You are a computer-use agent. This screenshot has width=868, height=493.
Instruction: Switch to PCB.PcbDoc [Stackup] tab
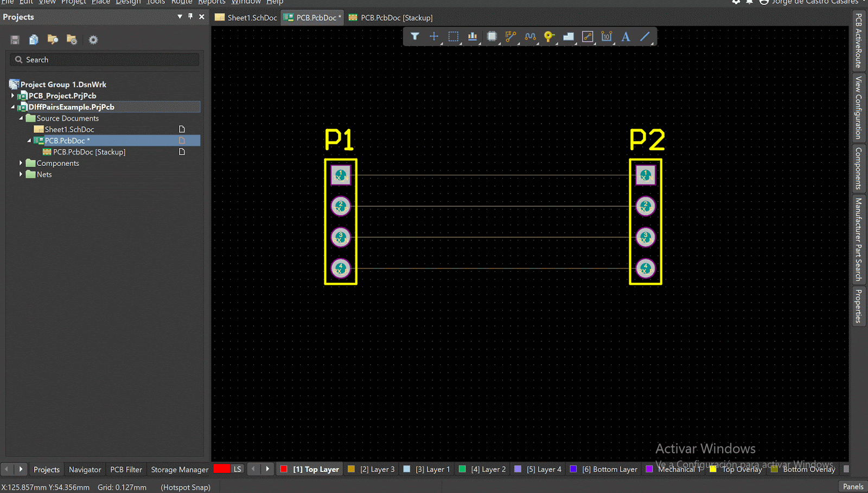391,17
